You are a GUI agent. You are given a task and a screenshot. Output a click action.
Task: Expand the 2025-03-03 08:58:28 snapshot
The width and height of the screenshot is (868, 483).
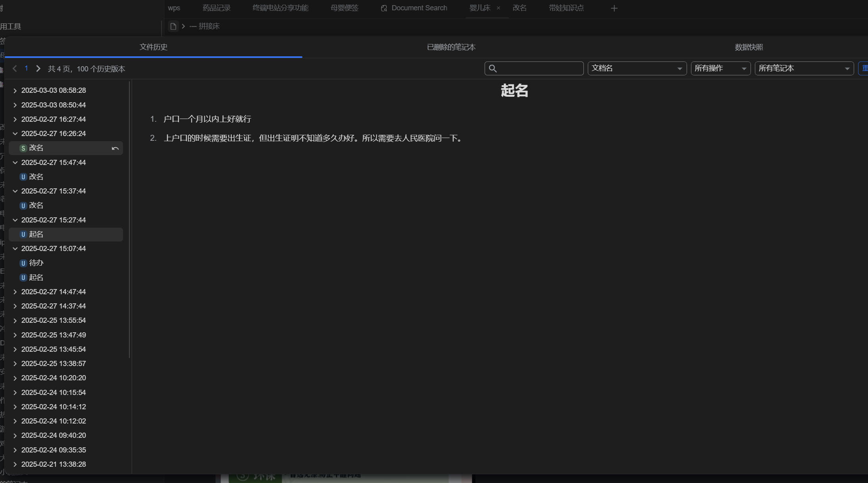tap(15, 91)
